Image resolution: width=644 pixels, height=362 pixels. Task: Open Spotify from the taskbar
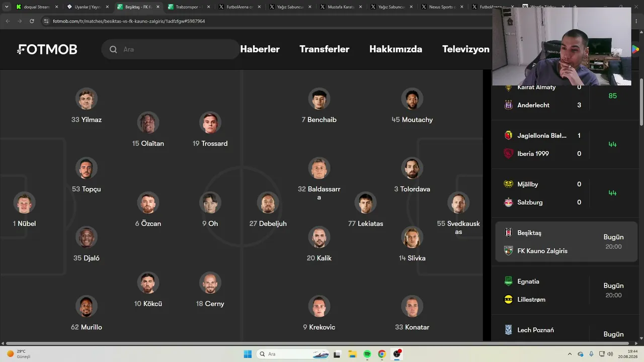click(x=367, y=354)
